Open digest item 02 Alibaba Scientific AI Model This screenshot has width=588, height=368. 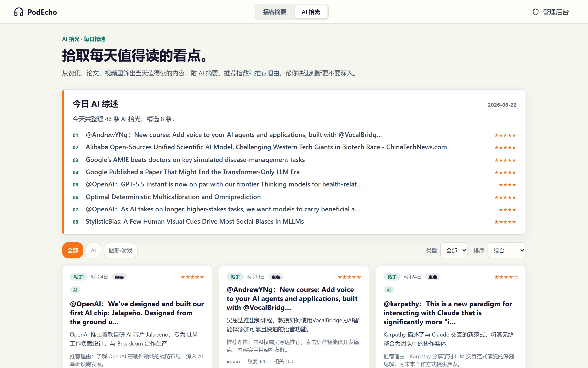(x=266, y=147)
